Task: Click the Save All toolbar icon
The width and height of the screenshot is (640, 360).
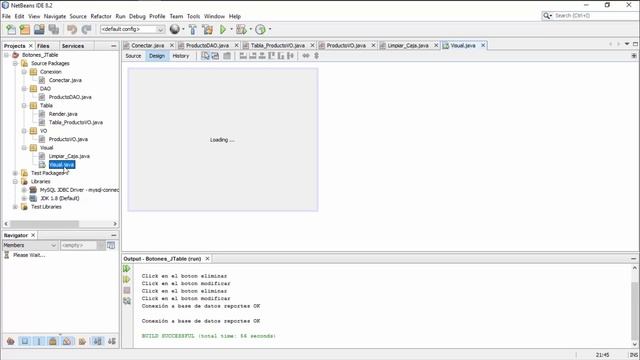Action: pyautogui.click(x=54, y=29)
